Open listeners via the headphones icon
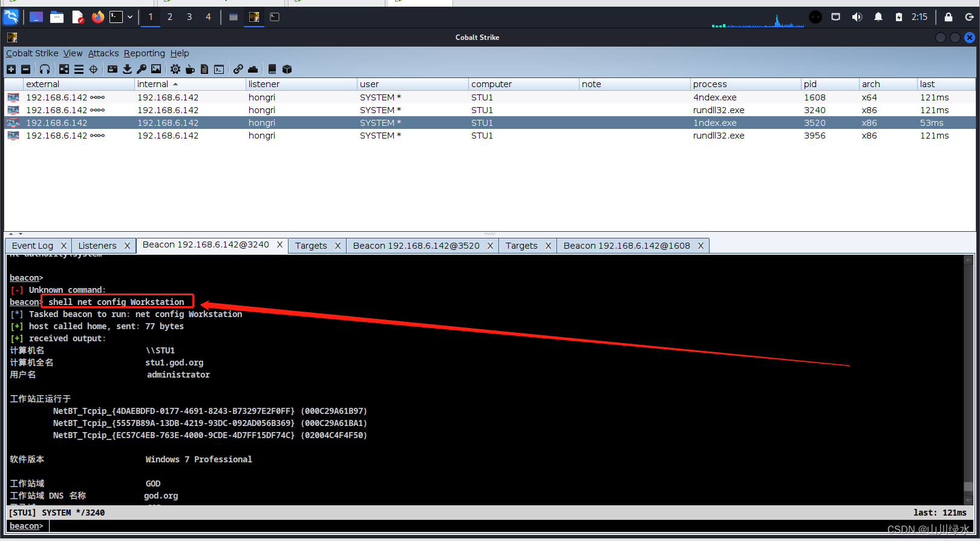The image size is (980, 541). coord(45,70)
